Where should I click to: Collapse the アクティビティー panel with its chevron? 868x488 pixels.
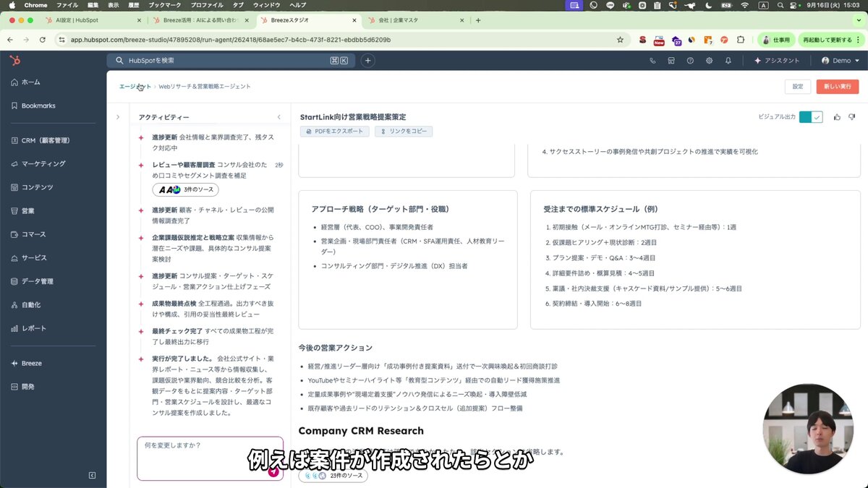coord(278,116)
